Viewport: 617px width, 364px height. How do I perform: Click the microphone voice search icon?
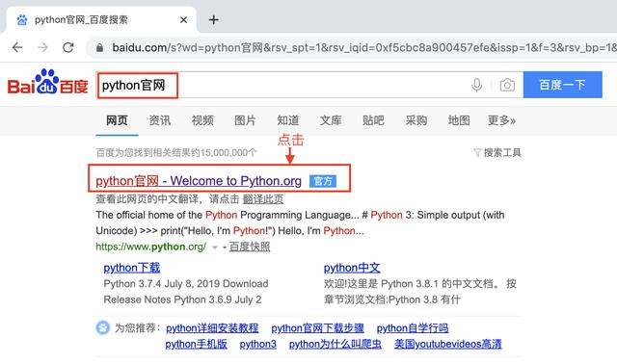[x=476, y=85]
